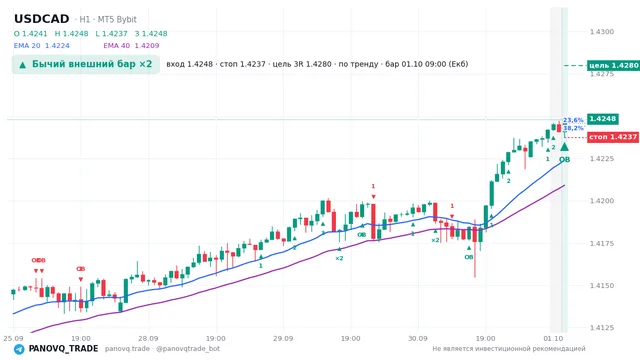The width and height of the screenshot is (640, 360).
Task: Click the 1.4150 price axis label
Action: (x=602, y=286)
